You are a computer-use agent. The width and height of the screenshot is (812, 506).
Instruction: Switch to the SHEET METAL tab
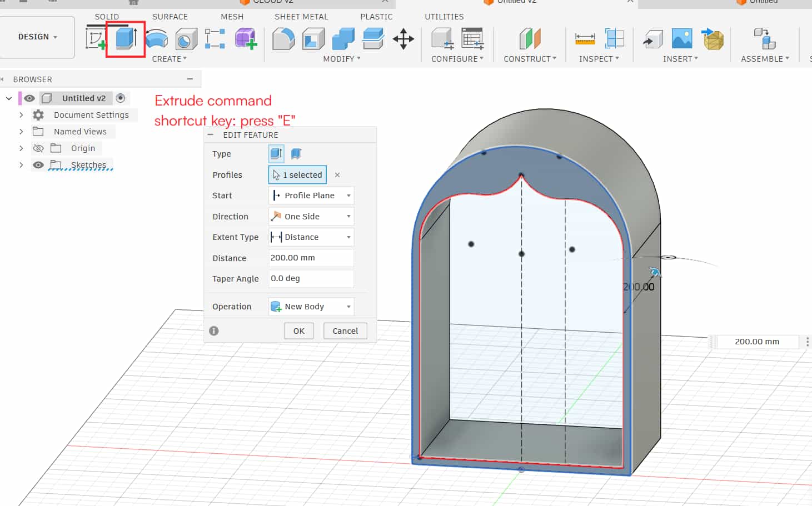tap(301, 17)
